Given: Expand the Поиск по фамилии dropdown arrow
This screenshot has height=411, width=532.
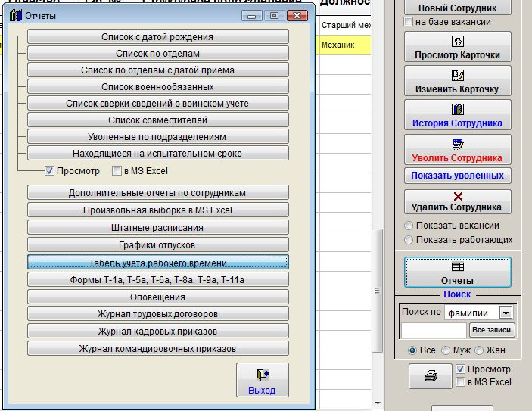Looking at the screenshot, I should (506, 313).
